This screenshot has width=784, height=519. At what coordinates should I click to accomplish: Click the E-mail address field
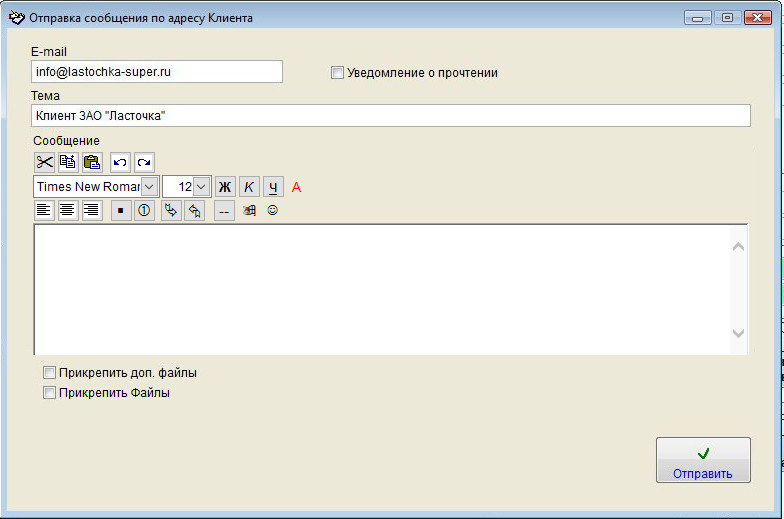click(x=157, y=72)
